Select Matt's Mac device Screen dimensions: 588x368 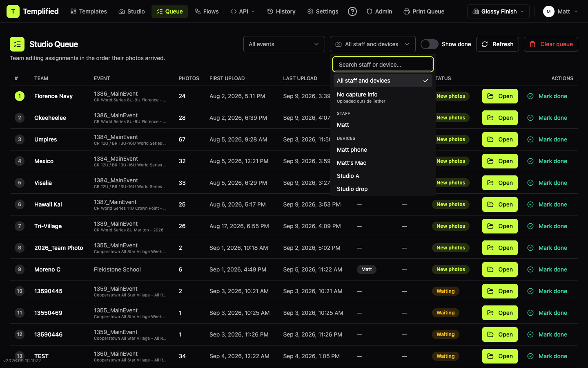[x=383, y=163]
